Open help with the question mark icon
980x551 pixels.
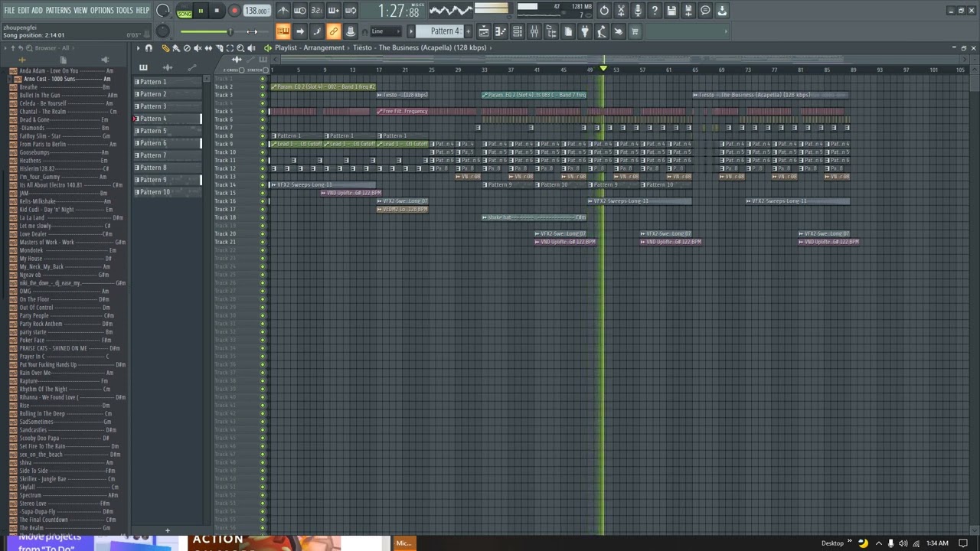[655, 11]
